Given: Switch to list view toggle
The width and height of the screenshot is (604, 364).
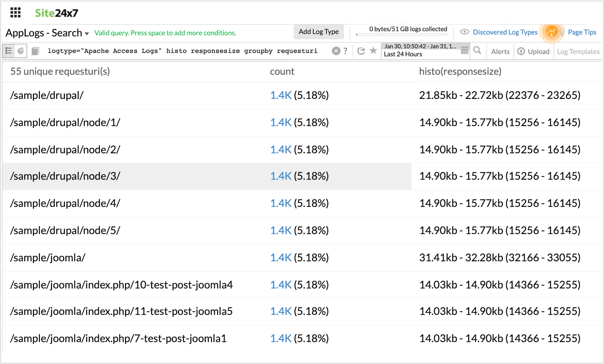Looking at the screenshot, I should [9, 51].
